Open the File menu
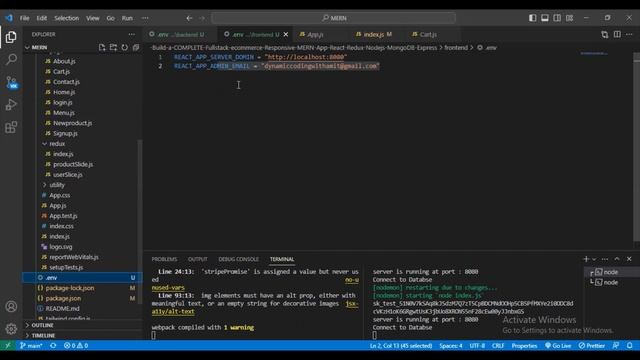 24,18
